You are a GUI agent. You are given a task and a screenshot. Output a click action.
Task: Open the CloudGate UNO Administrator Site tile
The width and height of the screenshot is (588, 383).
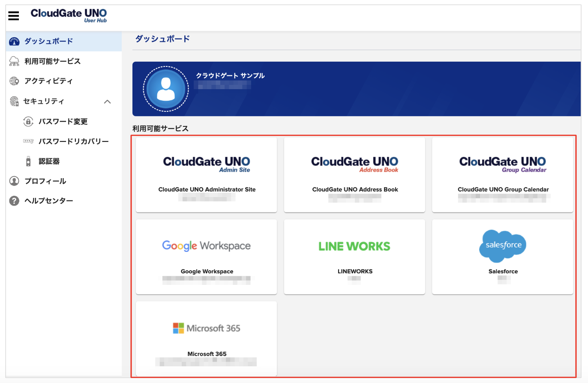(x=206, y=174)
